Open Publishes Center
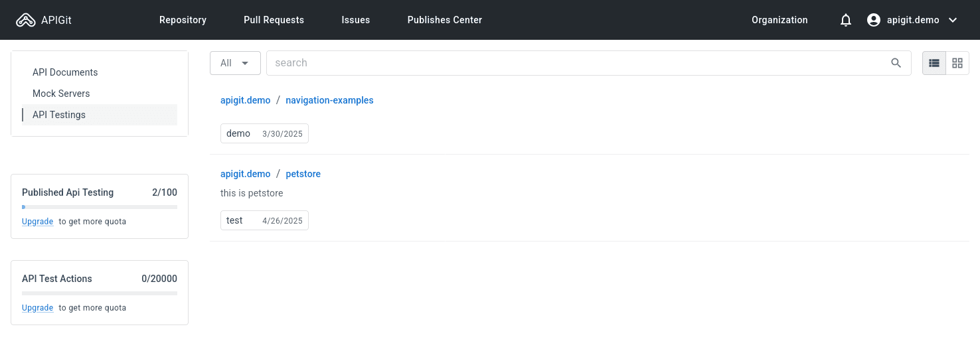 coord(445,20)
